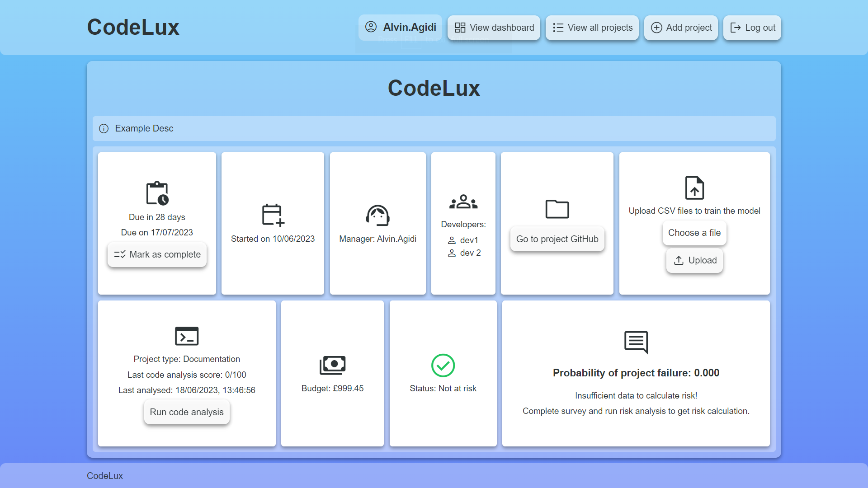The image size is (868, 488).
Task: Click the folder icon above the GitHub button
Action: (x=557, y=209)
